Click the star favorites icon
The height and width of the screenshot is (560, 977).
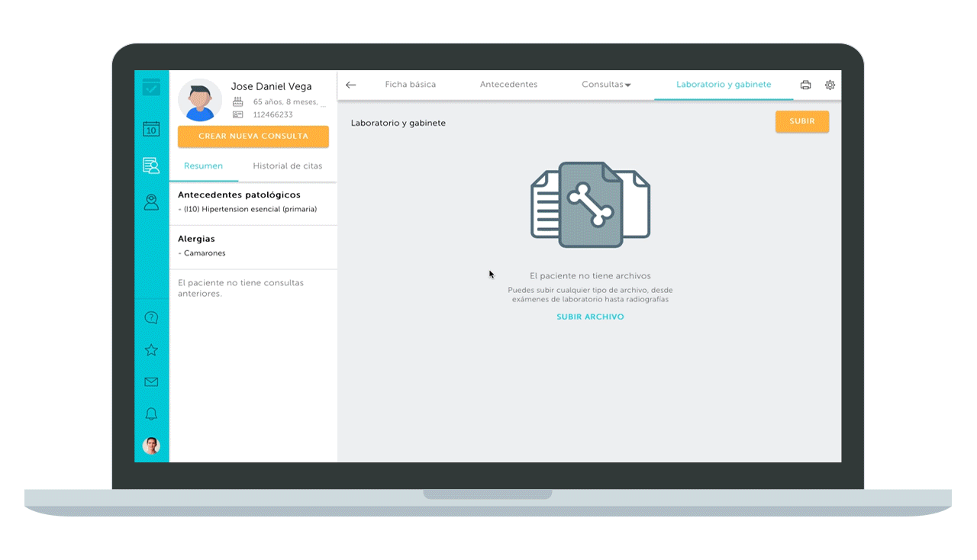(151, 350)
